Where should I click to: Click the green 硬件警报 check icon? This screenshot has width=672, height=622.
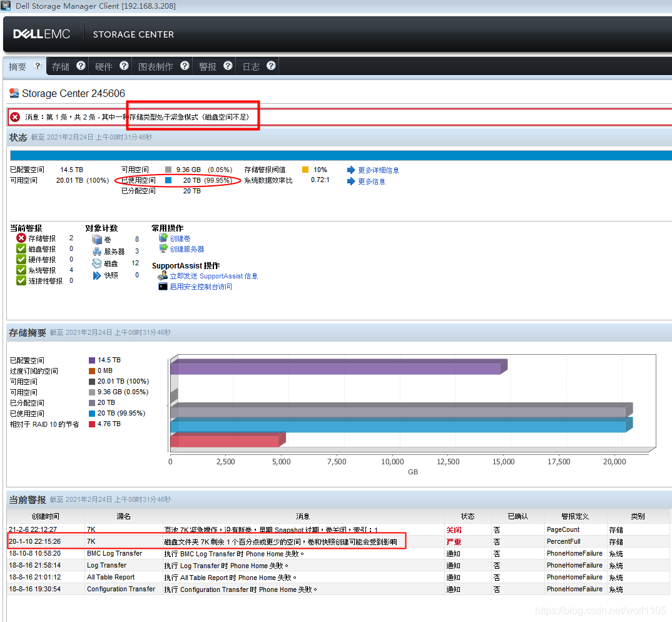pyautogui.click(x=21, y=259)
